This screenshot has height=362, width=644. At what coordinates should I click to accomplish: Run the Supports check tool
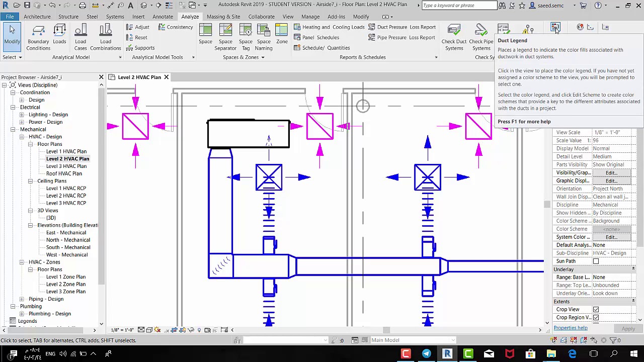click(140, 48)
